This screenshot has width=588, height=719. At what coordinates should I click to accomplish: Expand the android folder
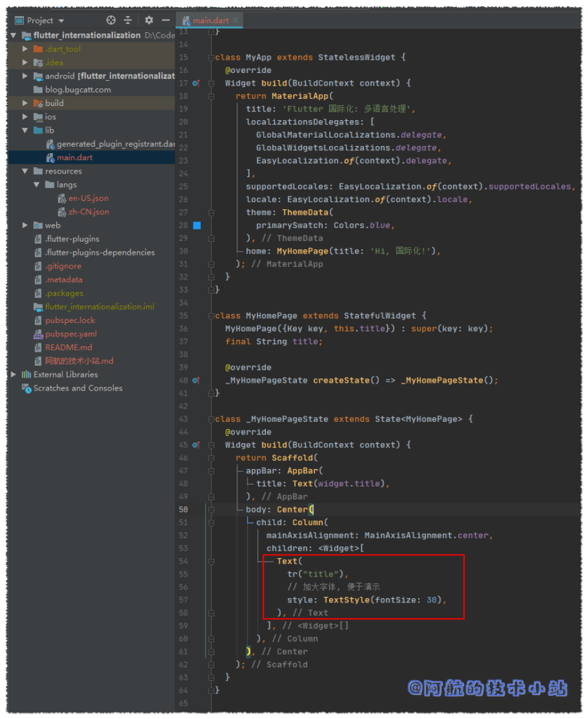click(x=26, y=76)
